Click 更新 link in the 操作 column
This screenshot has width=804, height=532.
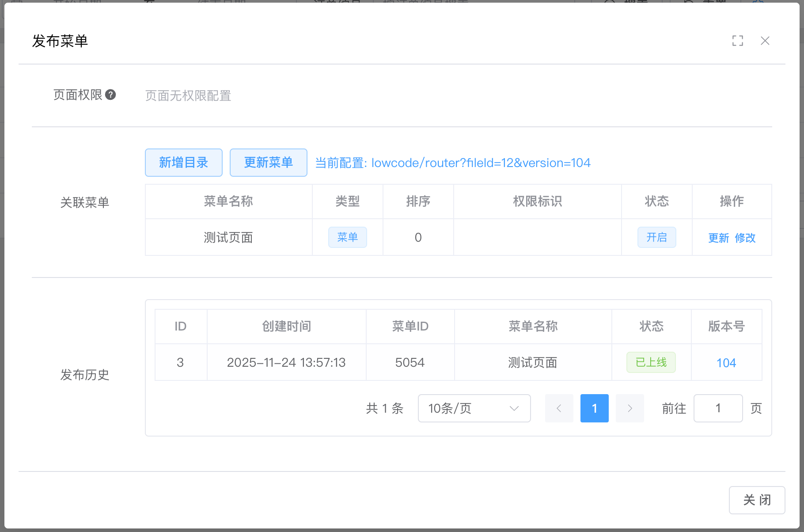[718, 238]
